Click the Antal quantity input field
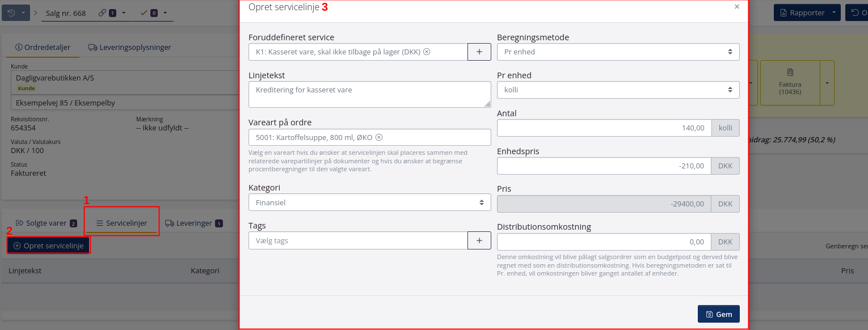The height and width of the screenshot is (330, 868). (604, 128)
